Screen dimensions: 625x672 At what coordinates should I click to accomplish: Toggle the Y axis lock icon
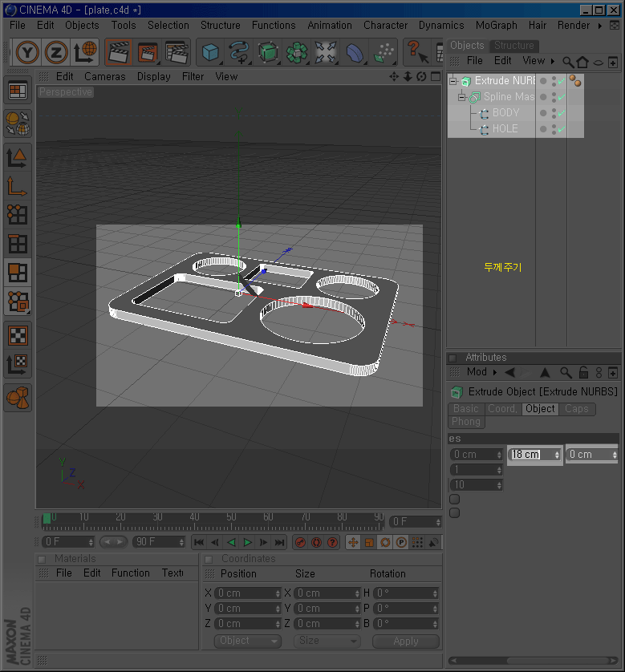coord(27,53)
